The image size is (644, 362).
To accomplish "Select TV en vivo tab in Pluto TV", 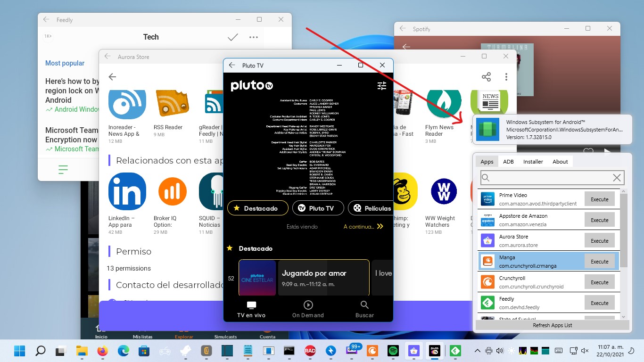I will click(x=251, y=309).
